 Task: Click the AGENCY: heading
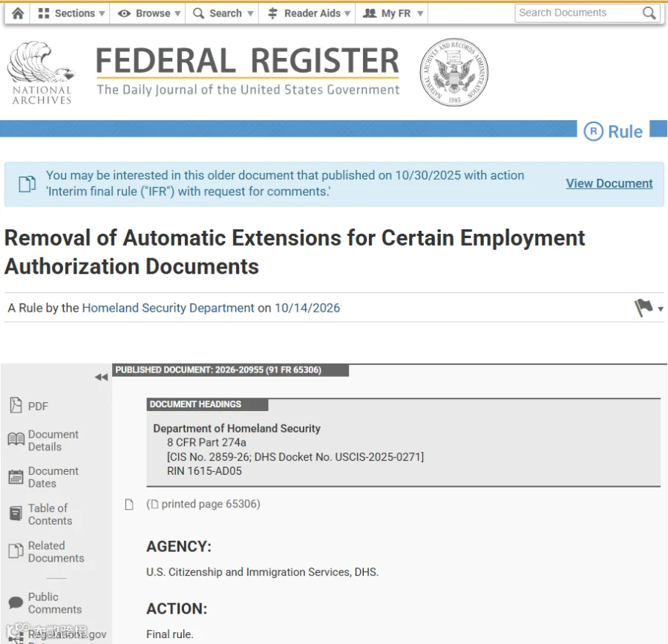(x=179, y=547)
